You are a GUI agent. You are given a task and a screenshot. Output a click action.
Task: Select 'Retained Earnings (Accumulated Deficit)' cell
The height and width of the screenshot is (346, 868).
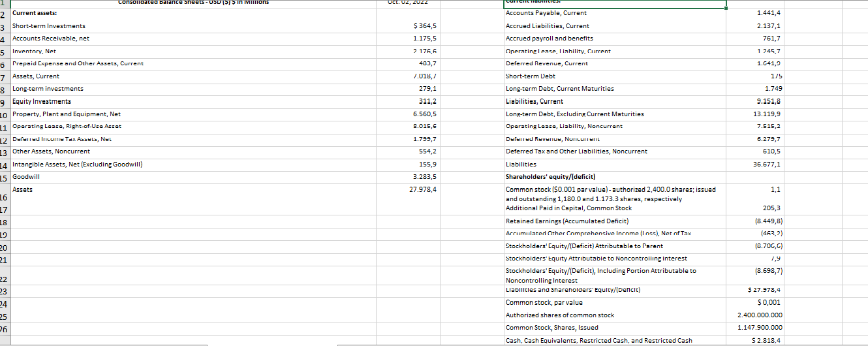click(615, 221)
